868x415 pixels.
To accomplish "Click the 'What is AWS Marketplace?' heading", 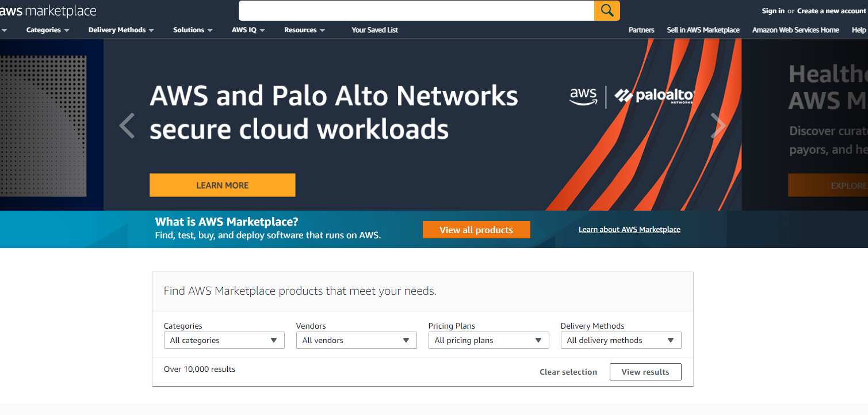I will coord(227,222).
